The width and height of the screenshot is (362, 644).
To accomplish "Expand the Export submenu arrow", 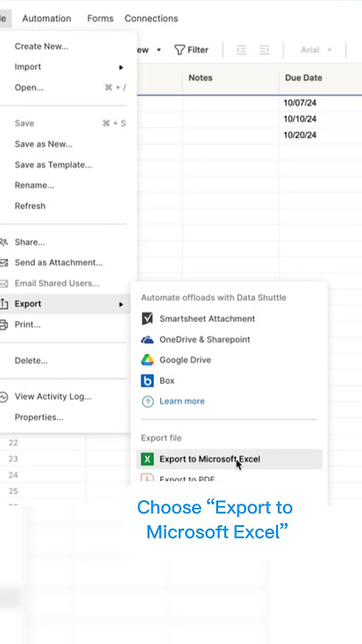I will click(121, 304).
